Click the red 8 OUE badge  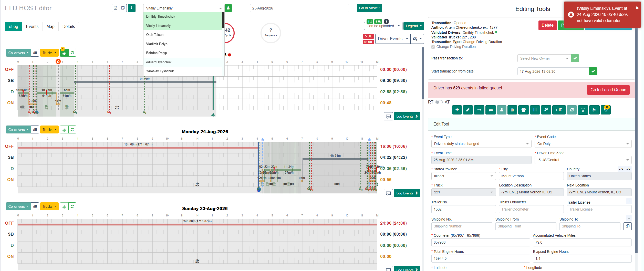click(368, 42)
